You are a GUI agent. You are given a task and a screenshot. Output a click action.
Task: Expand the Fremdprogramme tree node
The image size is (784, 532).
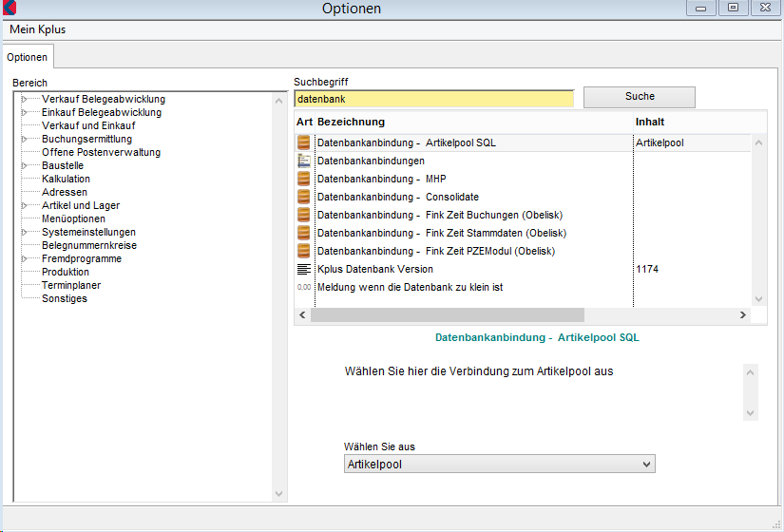point(24,258)
